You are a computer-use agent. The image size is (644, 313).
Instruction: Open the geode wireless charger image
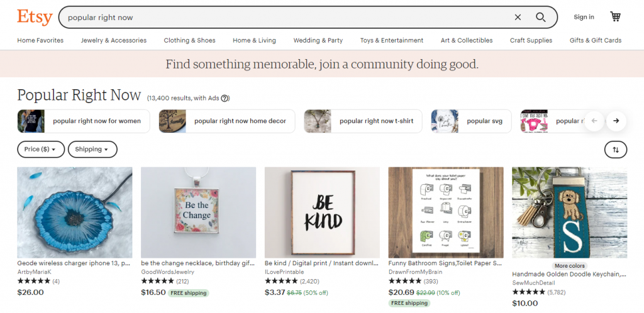click(x=75, y=212)
